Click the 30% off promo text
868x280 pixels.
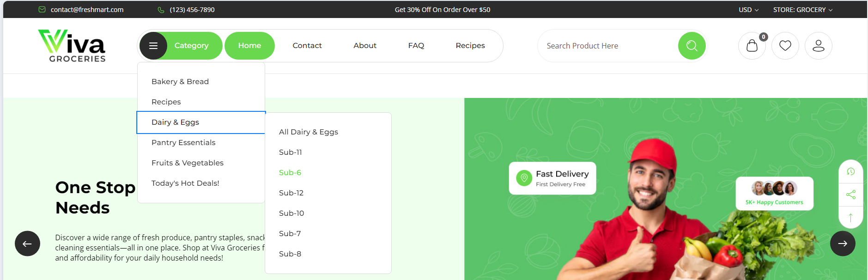coord(443,10)
